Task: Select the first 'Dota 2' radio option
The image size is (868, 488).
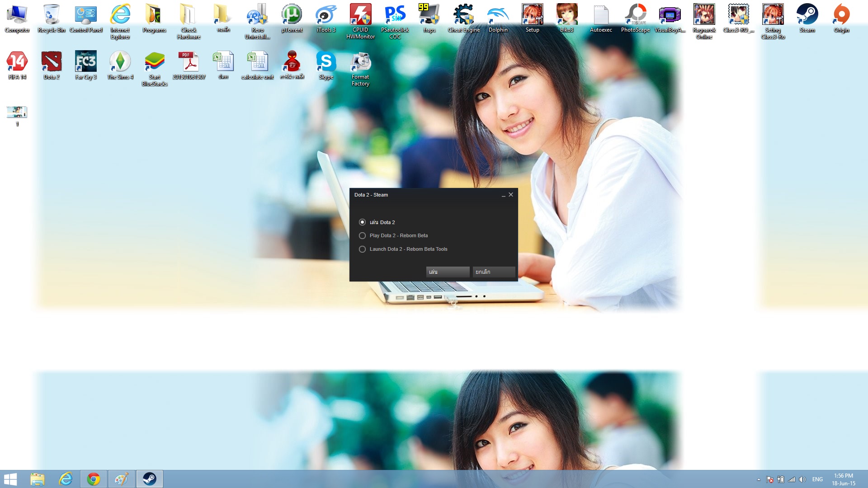Action: click(362, 222)
